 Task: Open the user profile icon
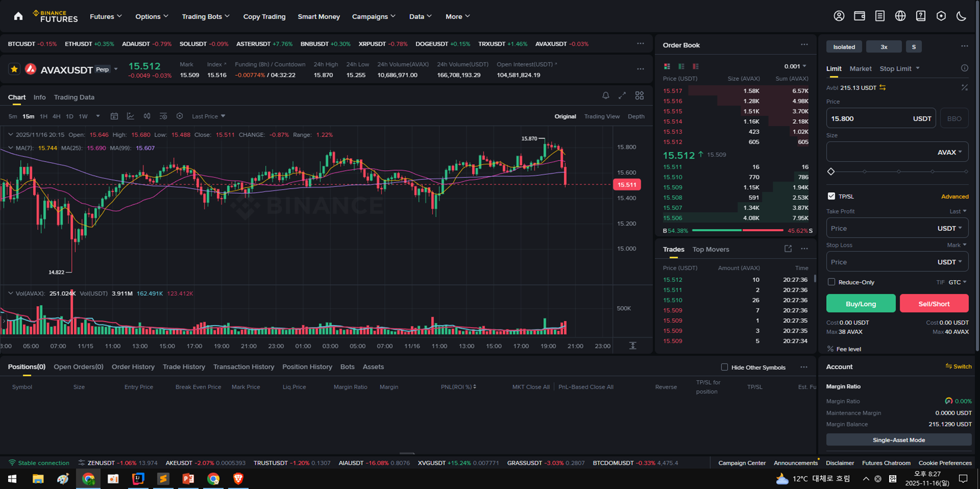839,16
